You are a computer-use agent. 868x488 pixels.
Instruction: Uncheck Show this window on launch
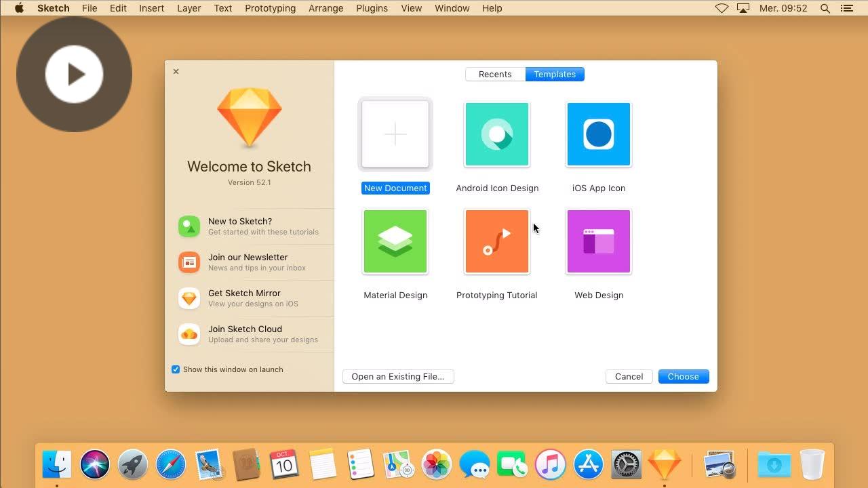[x=176, y=369]
